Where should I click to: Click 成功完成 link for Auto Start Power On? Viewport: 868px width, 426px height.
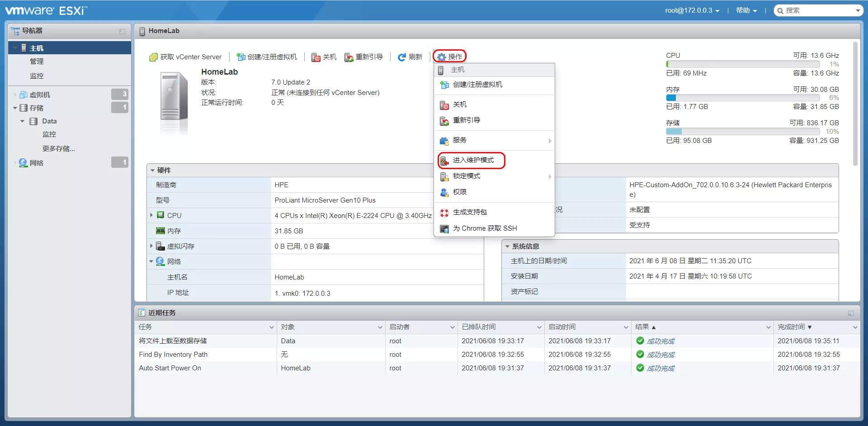[x=660, y=369]
